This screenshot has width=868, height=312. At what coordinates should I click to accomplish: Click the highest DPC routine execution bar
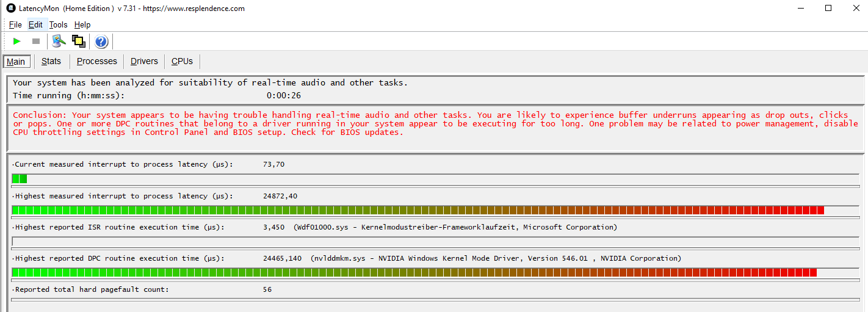436,272
